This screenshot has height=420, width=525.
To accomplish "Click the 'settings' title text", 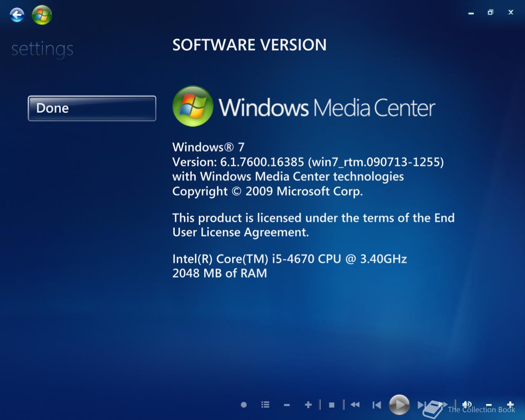I will pos(42,49).
